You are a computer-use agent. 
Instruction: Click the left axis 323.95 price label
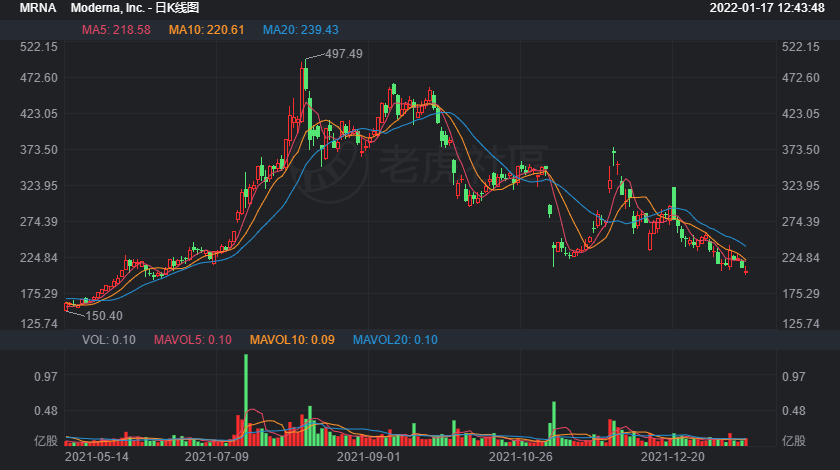pyautogui.click(x=39, y=186)
